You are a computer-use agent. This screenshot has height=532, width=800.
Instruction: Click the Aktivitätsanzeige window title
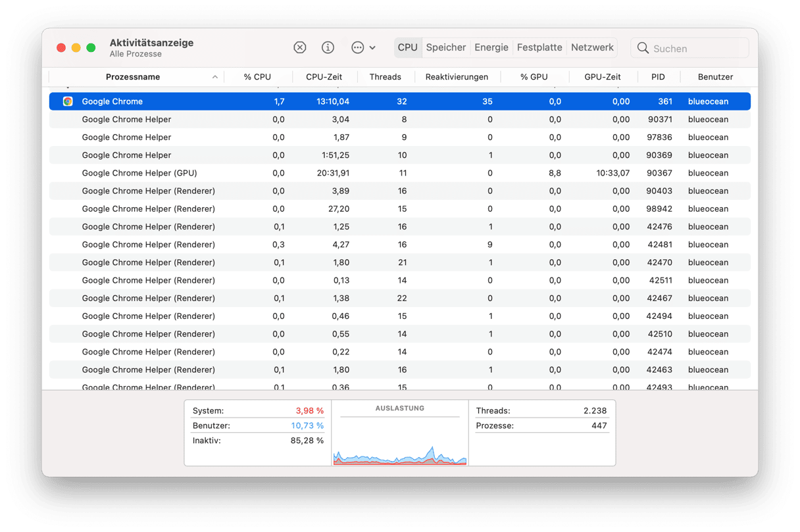(x=151, y=43)
